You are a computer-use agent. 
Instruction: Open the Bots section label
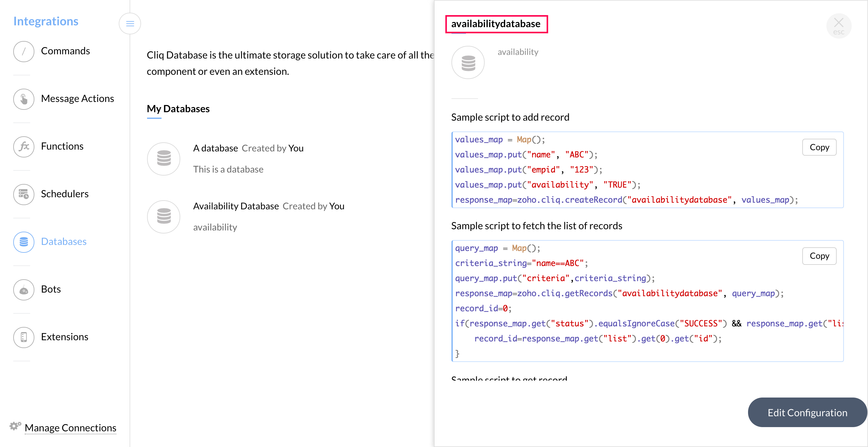(x=51, y=289)
